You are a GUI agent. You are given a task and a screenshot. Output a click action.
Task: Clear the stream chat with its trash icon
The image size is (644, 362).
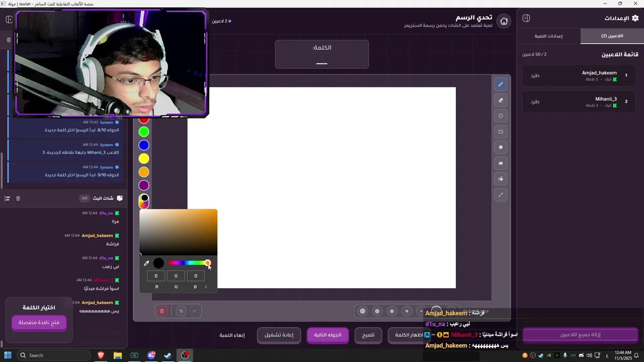coord(18,199)
